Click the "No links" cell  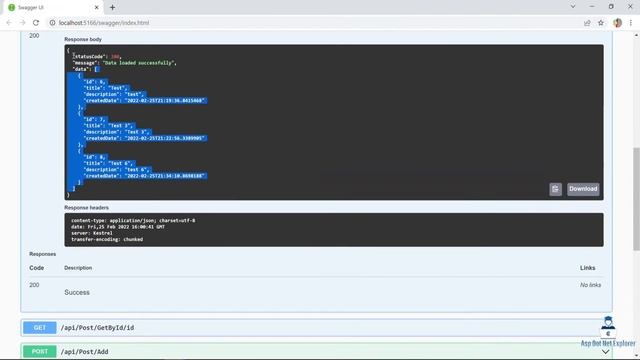pyautogui.click(x=590, y=285)
